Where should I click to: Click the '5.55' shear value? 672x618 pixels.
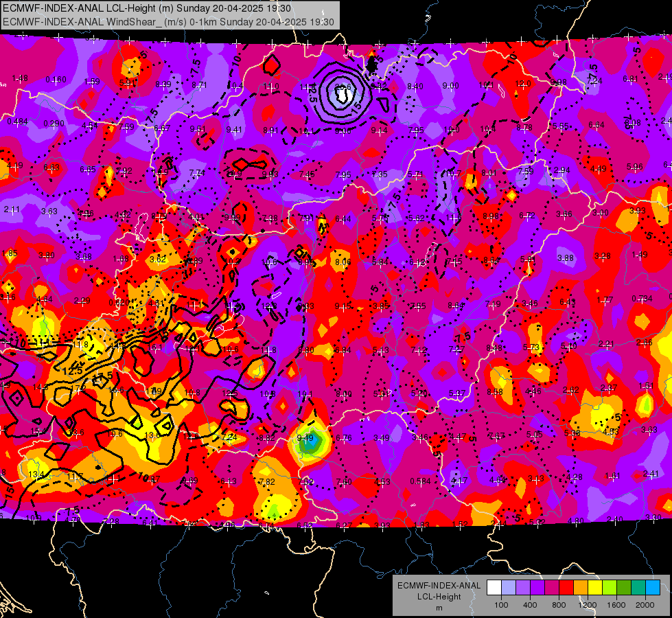coord(560,126)
